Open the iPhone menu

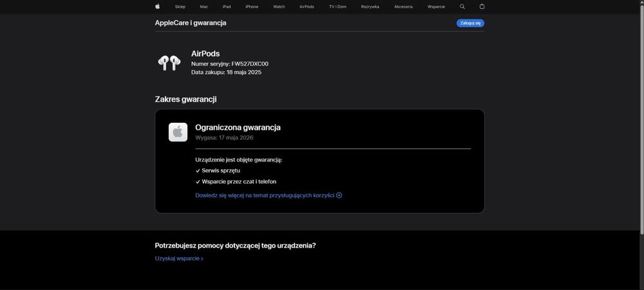click(x=252, y=6)
